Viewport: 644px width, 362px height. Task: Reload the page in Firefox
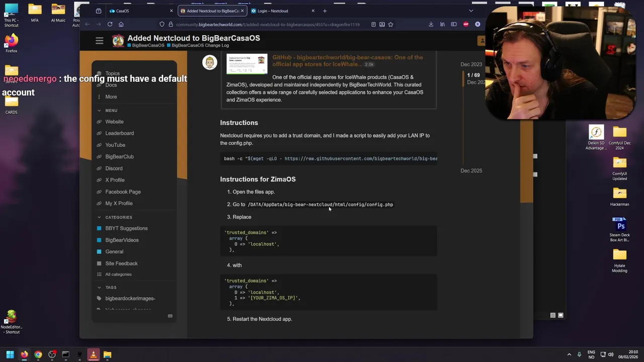110,24
